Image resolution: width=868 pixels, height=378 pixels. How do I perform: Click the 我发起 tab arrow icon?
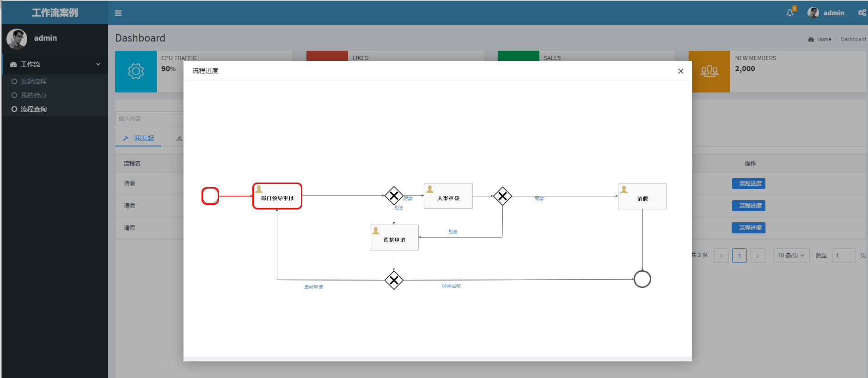coord(126,138)
